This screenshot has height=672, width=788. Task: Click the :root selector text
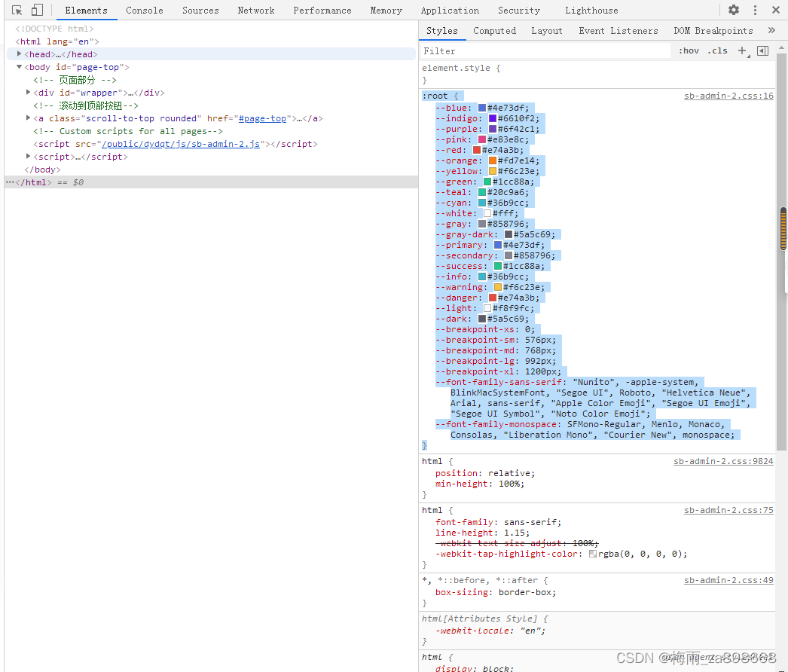pyautogui.click(x=435, y=96)
